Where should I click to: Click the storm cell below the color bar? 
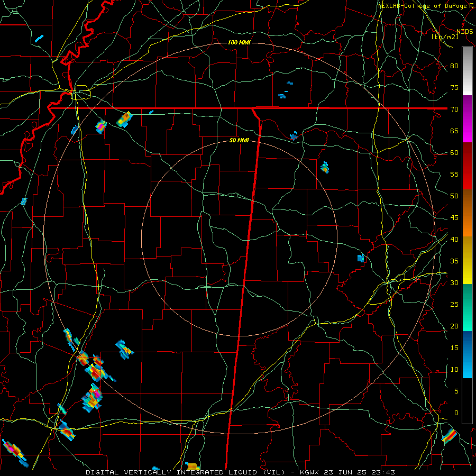point(449,436)
